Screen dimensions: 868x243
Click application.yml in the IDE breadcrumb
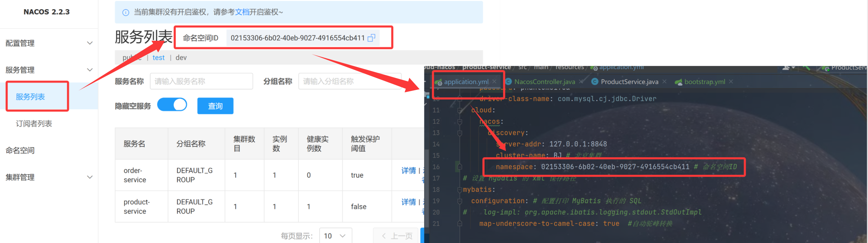coord(621,67)
